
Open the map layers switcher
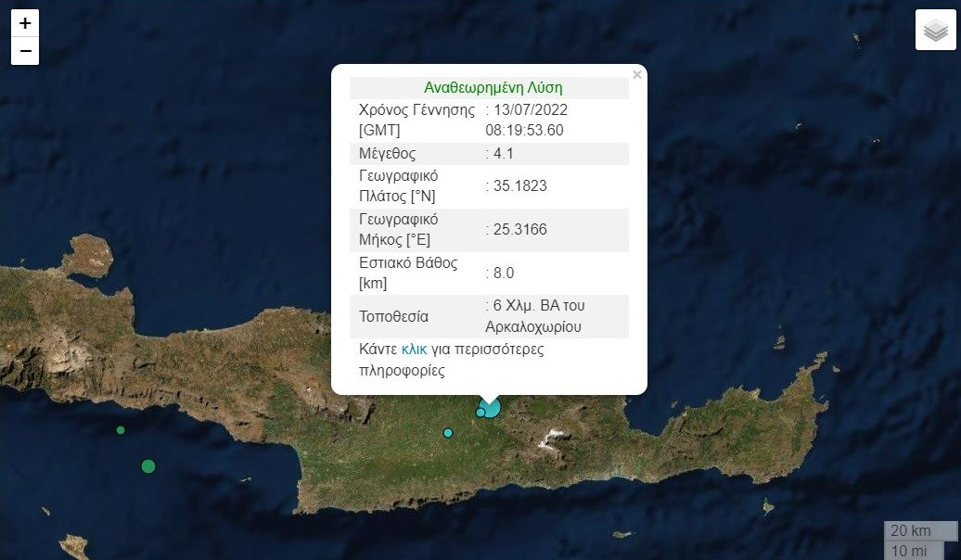pyautogui.click(x=935, y=31)
